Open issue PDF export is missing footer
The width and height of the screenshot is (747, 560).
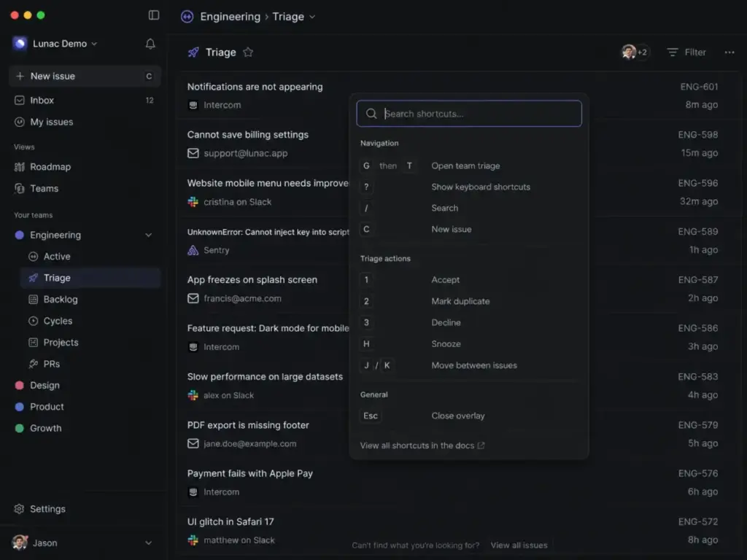(248, 425)
